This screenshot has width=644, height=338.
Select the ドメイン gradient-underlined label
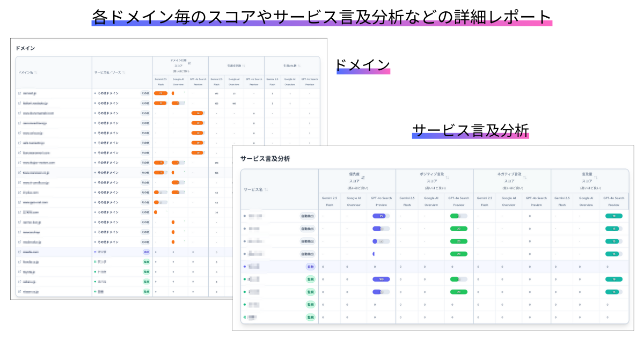pos(363,65)
